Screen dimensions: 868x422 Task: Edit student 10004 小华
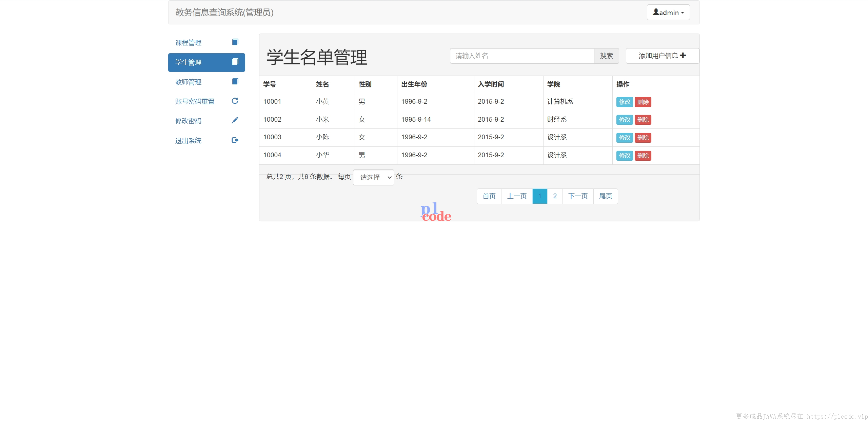[625, 156]
